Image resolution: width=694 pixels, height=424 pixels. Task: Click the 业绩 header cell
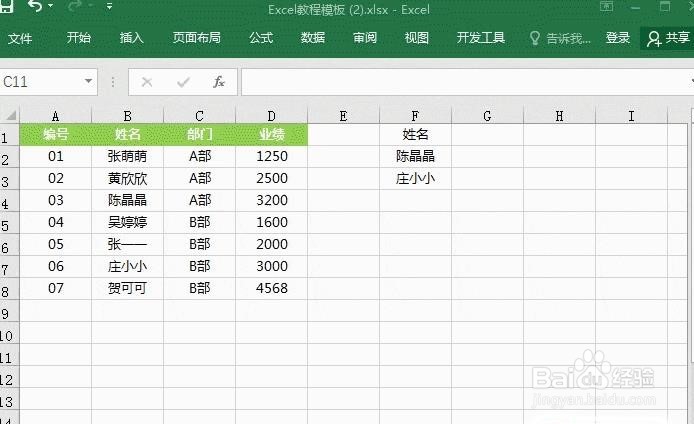272,135
